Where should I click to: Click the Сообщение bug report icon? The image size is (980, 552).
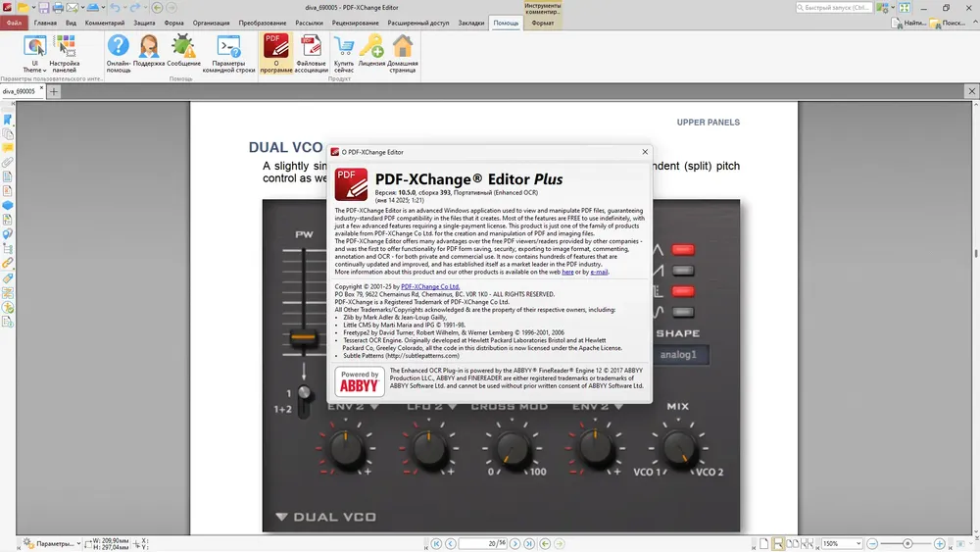[x=184, y=51]
